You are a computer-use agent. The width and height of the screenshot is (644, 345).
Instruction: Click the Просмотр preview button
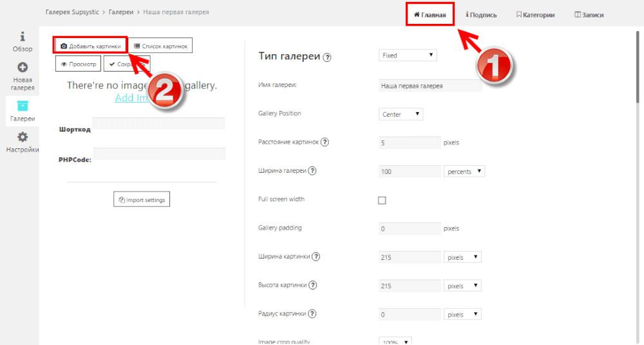tap(78, 64)
